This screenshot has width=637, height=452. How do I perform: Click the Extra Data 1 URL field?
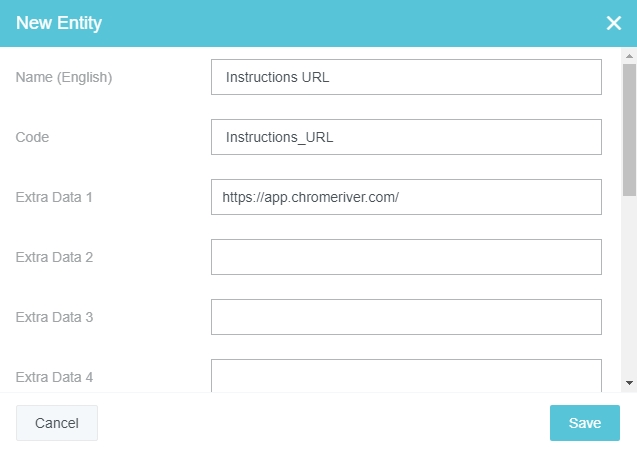[406, 197]
